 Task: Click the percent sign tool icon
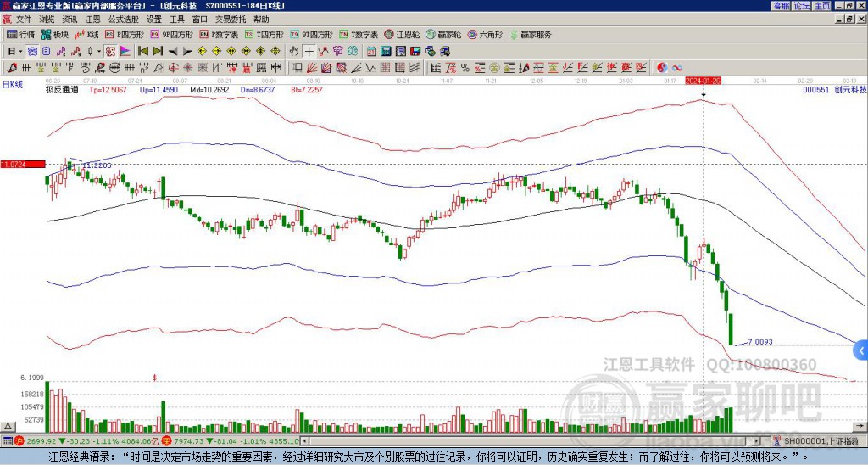(465, 68)
